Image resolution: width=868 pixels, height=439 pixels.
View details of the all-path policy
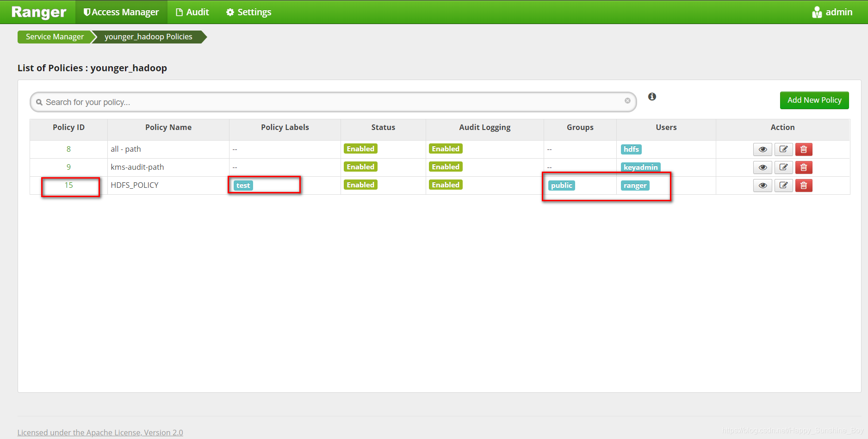point(762,149)
